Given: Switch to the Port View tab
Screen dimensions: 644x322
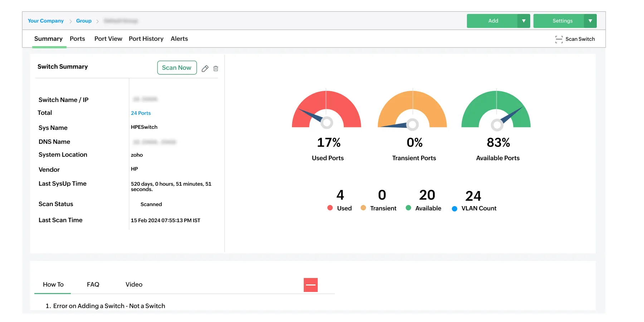Looking at the screenshot, I should click(x=108, y=39).
